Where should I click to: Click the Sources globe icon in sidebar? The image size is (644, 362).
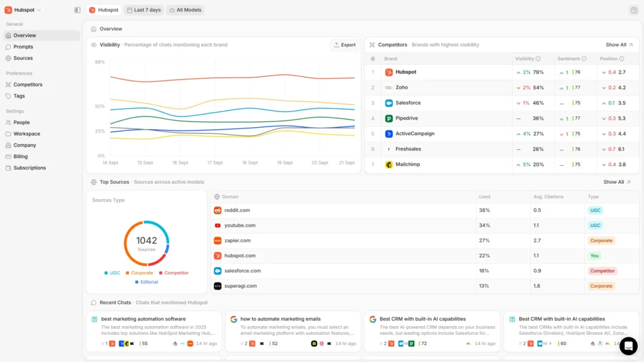pos(8,58)
